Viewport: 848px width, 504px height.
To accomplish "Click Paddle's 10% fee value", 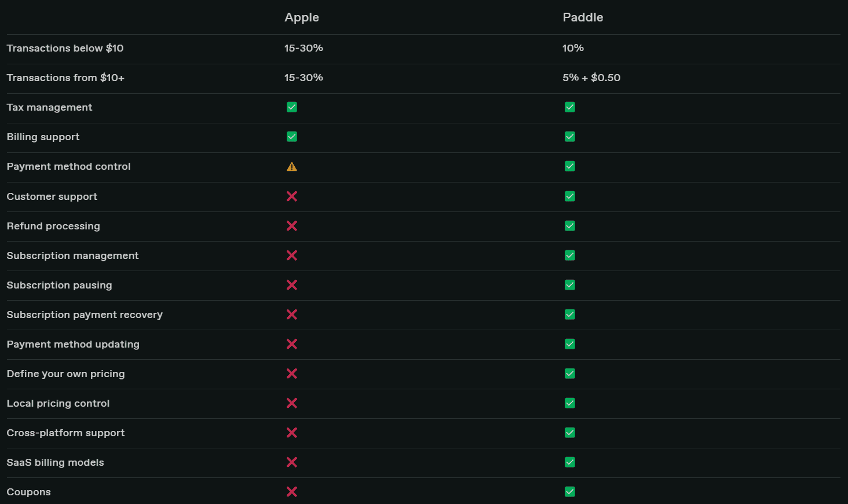I will (x=573, y=48).
